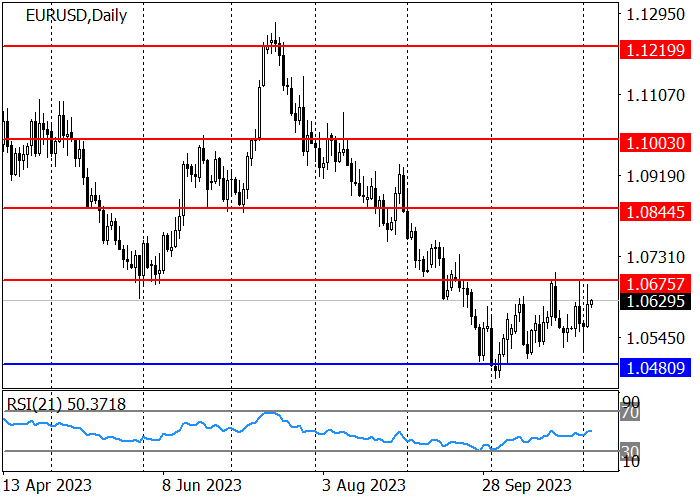The height and width of the screenshot is (500, 700).
Task: Select the 1.10030 red price label
Action: click(655, 143)
